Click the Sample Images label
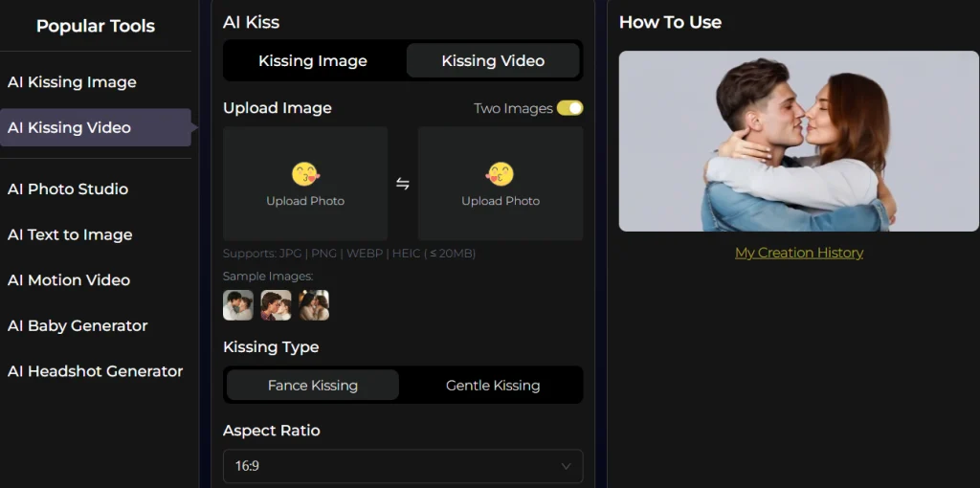 click(268, 276)
